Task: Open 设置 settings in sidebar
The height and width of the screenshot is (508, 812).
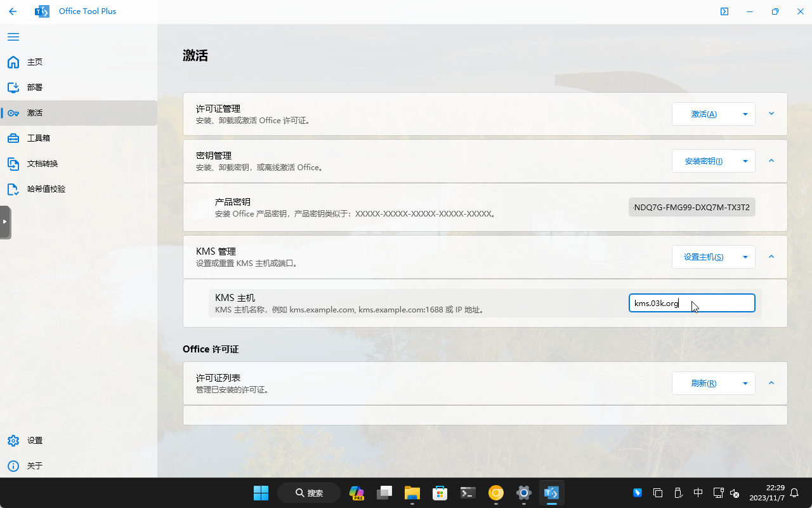Action: pyautogui.click(x=35, y=441)
